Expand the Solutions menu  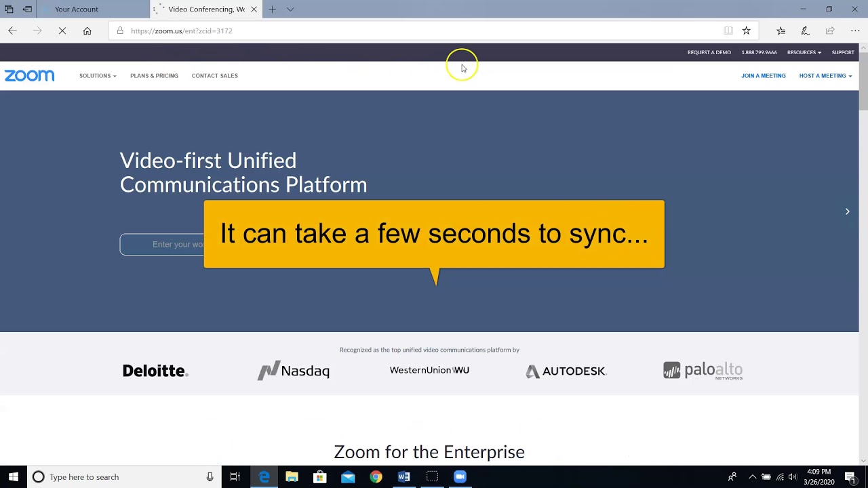(x=98, y=76)
